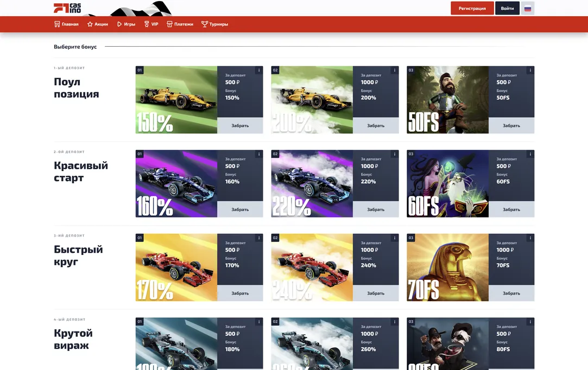Open the language selector with the Russian flag
This screenshot has height=370, width=588.
pyautogui.click(x=527, y=8)
